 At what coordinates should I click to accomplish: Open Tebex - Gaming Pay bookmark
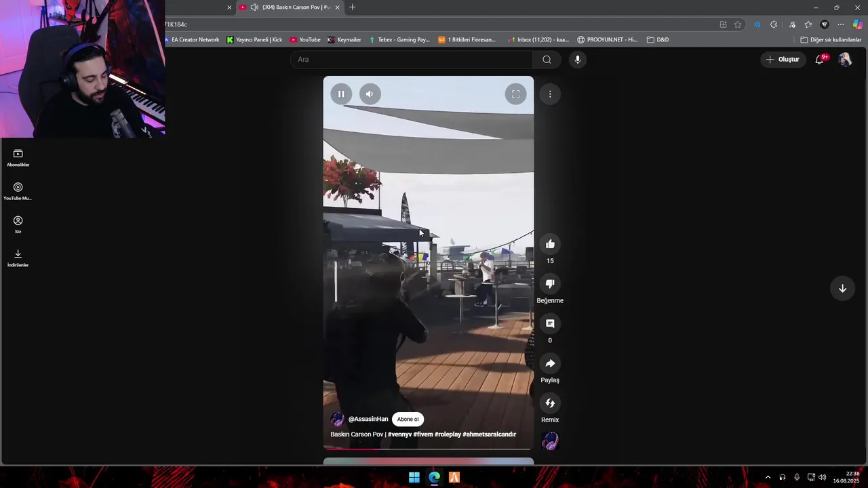click(x=399, y=40)
